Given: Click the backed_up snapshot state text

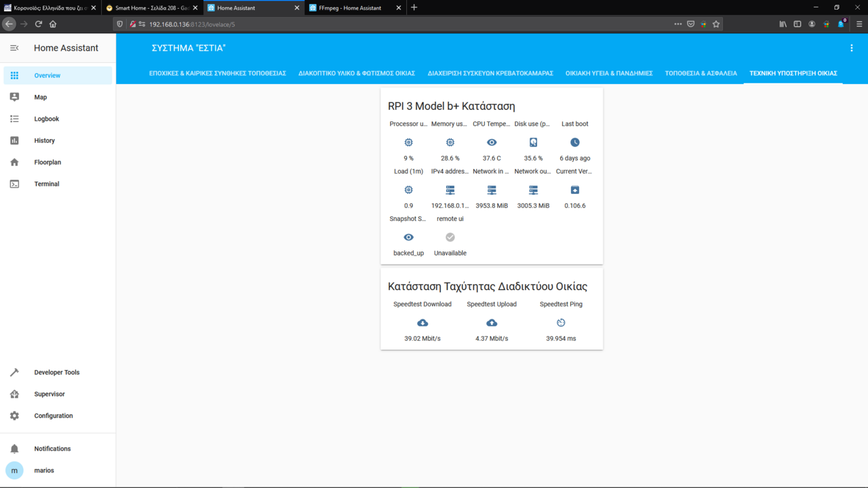Looking at the screenshot, I should pyautogui.click(x=408, y=253).
